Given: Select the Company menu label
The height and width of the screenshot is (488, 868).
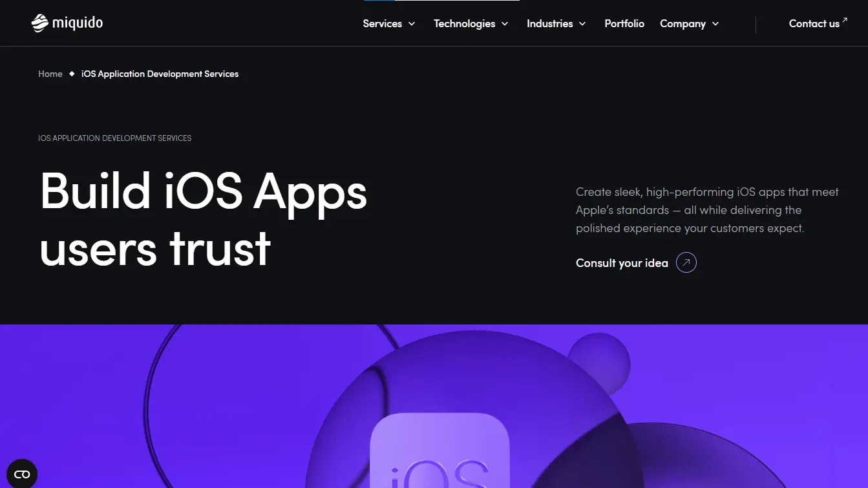Looking at the screenshot, I should click(683, 24).
